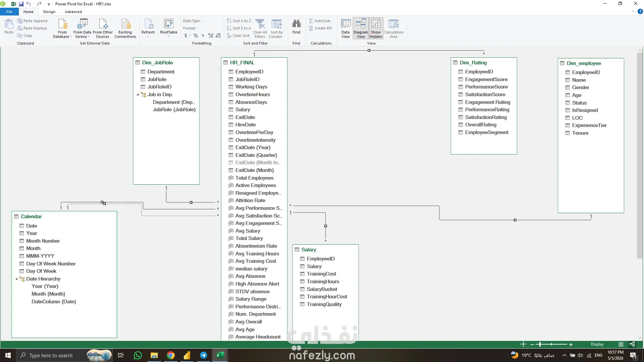
Task: Sort A to Z
Action: [239, 21]
